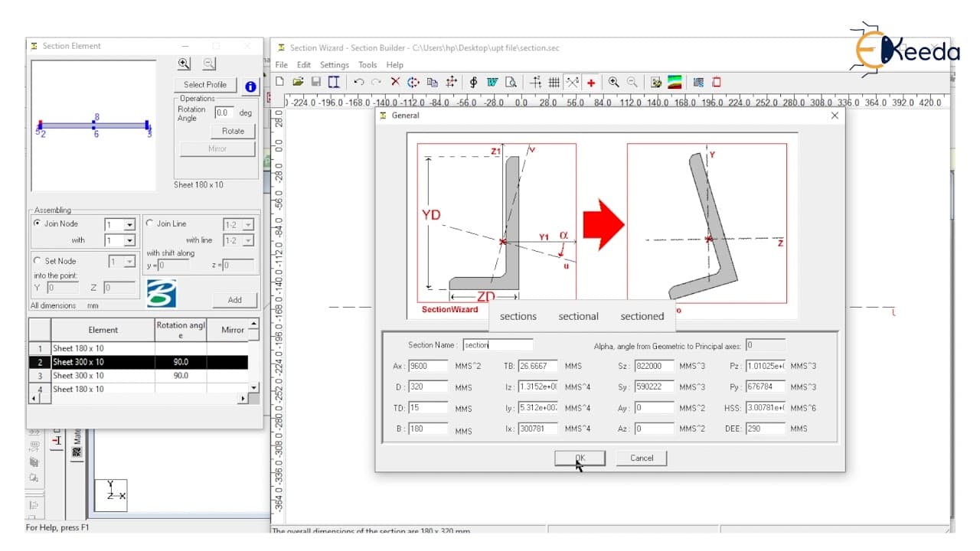This screenshot has width=980, height=551.
Task: Open the Tools menu
Action: point(367,65)
